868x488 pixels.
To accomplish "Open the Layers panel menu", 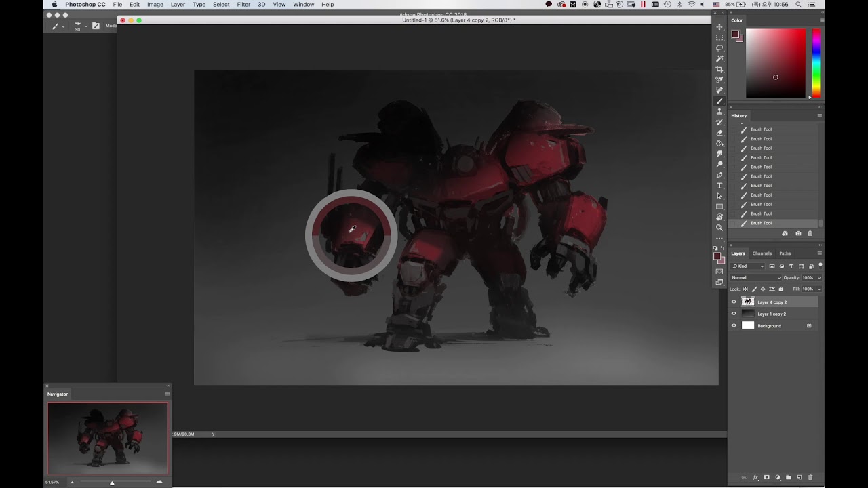I will point(819,253).
